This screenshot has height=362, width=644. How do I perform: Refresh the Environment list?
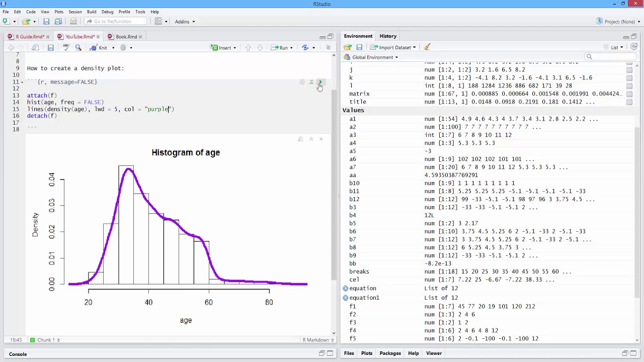pos(634,47)
